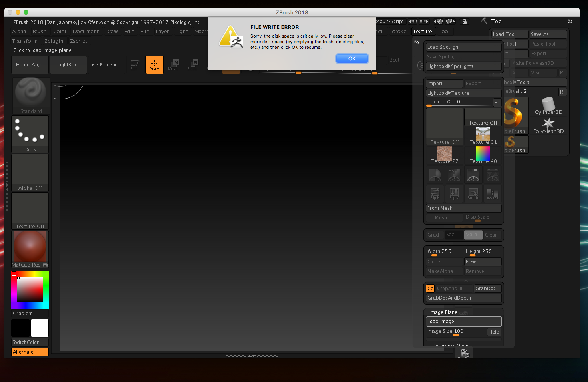Click From Mesh button
Screen dimensions: 588x382
point(463,208)
